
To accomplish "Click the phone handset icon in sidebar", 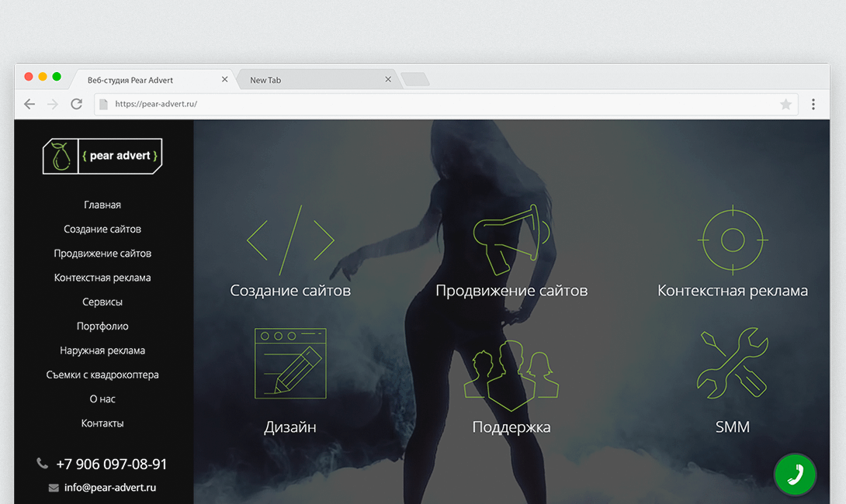I will click(x=42, y=463).
